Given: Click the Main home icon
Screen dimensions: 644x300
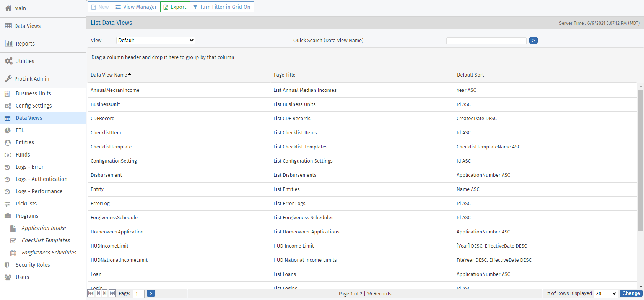Looking at the screenshot, I should point(8,8).
